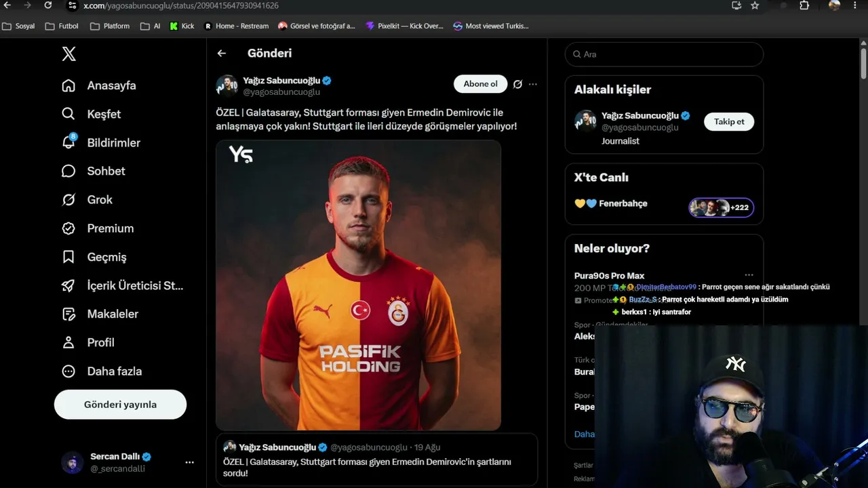Open +222 listeners avatars in X'te Canlı
Screen dimensions: 868x488
point(721,207)
